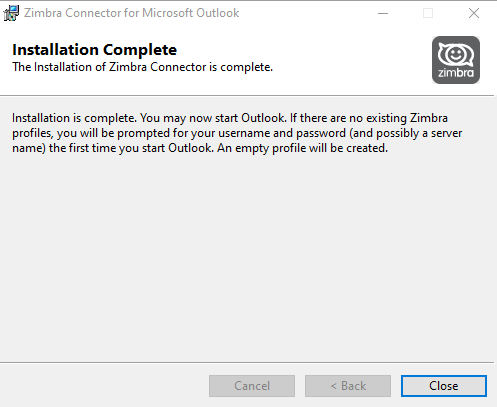The image size is (497, 407).
Task: Click the Close button to finish setup
Action: [444, 386]
